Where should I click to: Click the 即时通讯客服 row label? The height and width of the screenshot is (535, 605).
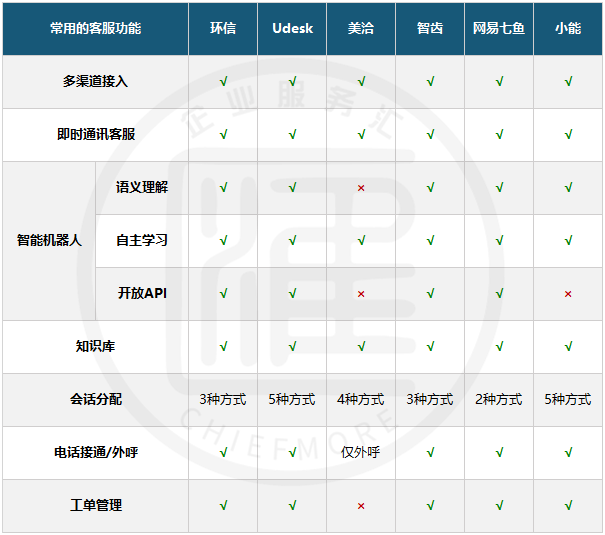96,134
